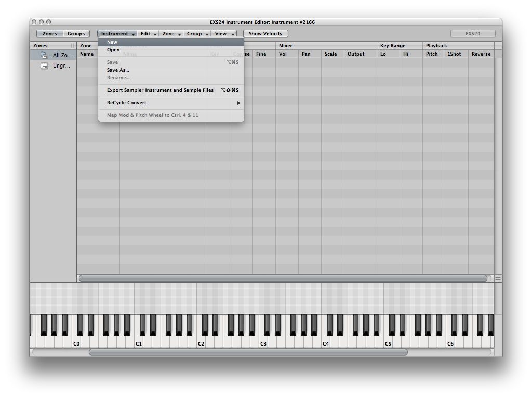Viewport: 532px width, 398px height.
Task: Click the view options icon beside horizontal scrollbar
Action: coord(498,278)
